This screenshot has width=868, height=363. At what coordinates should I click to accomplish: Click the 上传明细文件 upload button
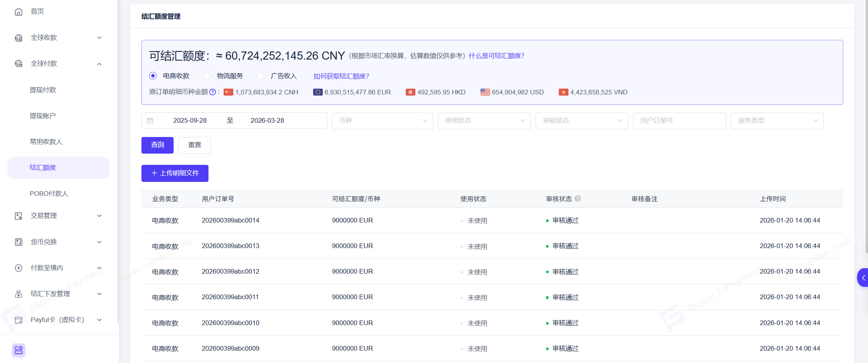[175, 173]
